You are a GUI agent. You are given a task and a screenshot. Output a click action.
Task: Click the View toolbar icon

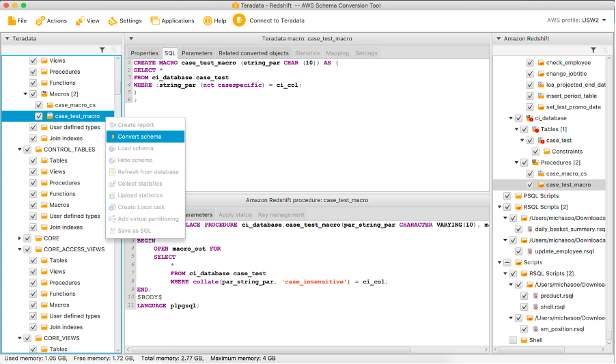pyautogui.click(x=81, y=20)
